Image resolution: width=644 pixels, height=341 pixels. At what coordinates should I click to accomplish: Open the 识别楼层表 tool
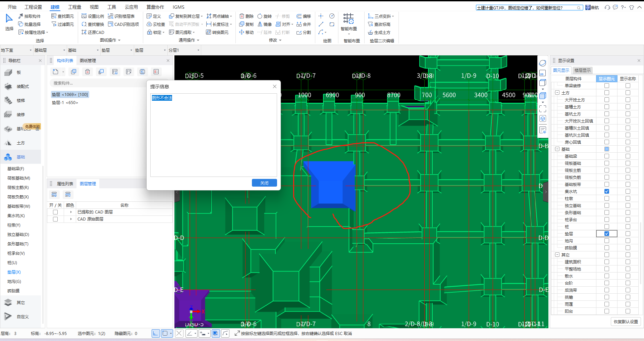[x=121, y=16]
